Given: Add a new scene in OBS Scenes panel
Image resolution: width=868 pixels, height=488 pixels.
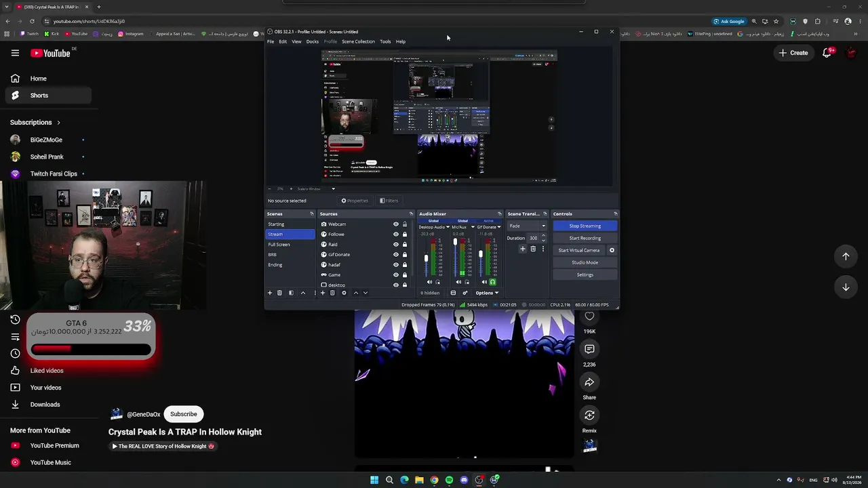Looking at the screenshot, I should tap(270, 293).
